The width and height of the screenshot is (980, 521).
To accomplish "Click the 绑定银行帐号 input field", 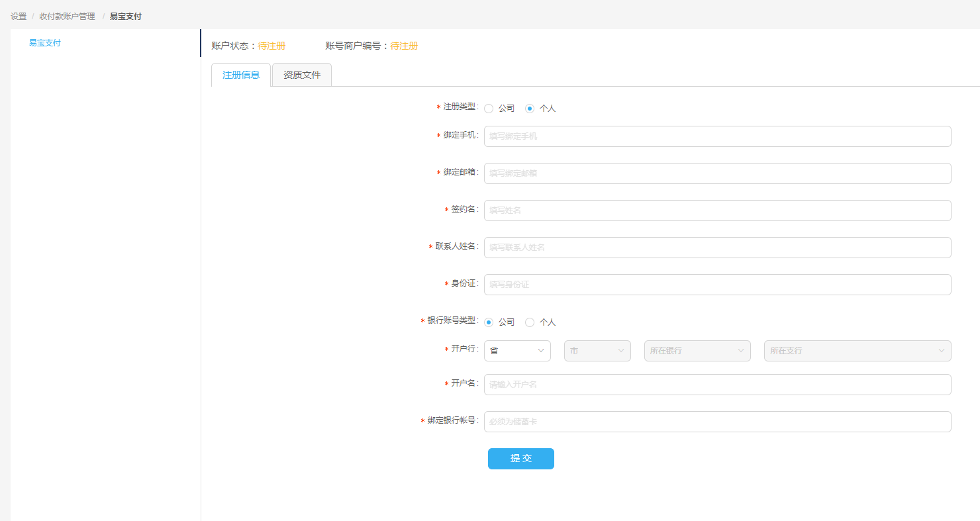I will [717, 422].
